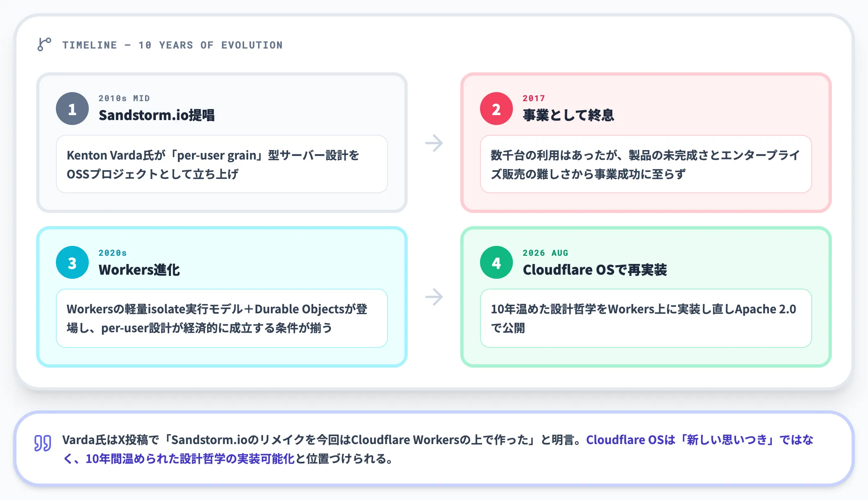Screen dimensions: 868x500
Task: Click the '2010s MID' date label
Action: [x=124, y=98]
